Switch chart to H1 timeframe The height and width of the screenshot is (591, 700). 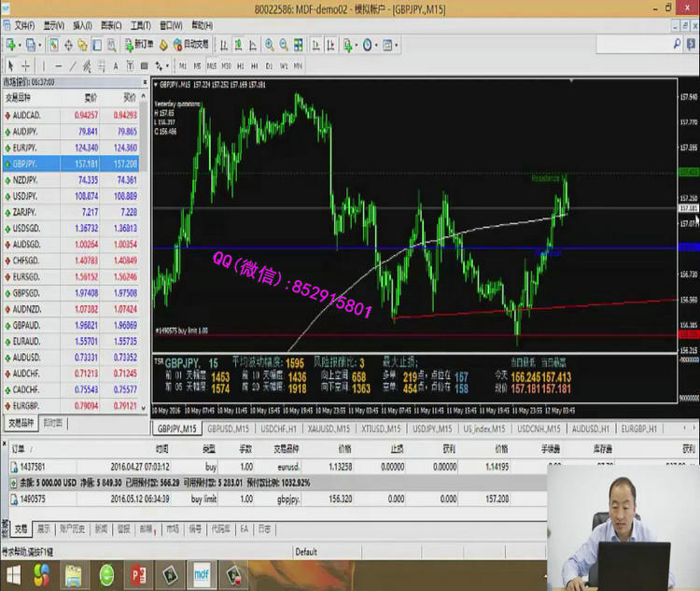[241, 65]
